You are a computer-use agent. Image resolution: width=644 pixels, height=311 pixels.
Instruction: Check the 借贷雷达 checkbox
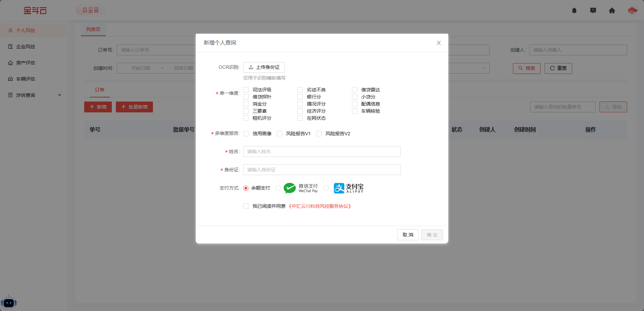pos(355,90)
